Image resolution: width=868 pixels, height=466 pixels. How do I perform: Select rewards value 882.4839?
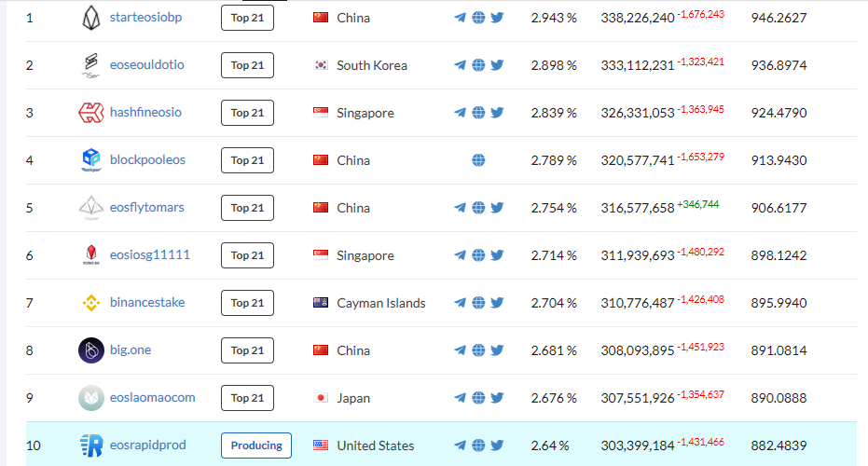pyautogui.click(x=778, y=446)
